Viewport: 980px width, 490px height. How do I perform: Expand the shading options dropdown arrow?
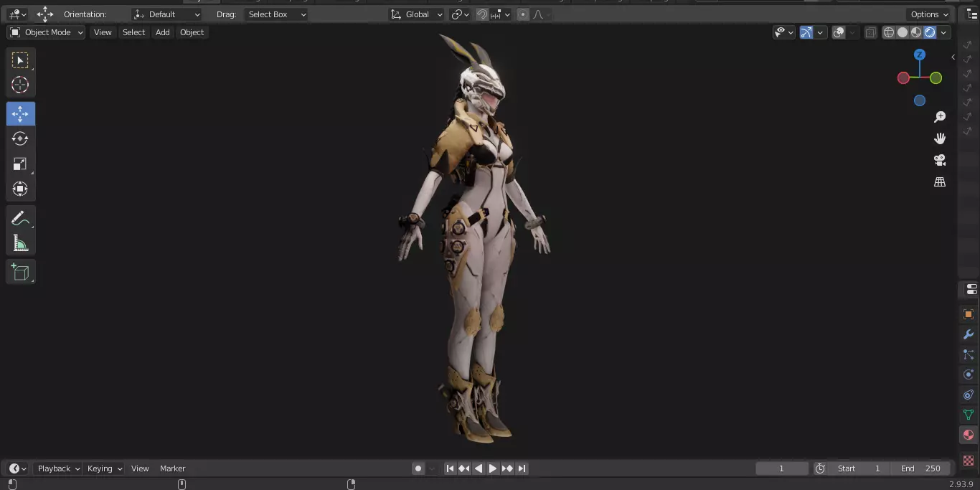[944, 32]
